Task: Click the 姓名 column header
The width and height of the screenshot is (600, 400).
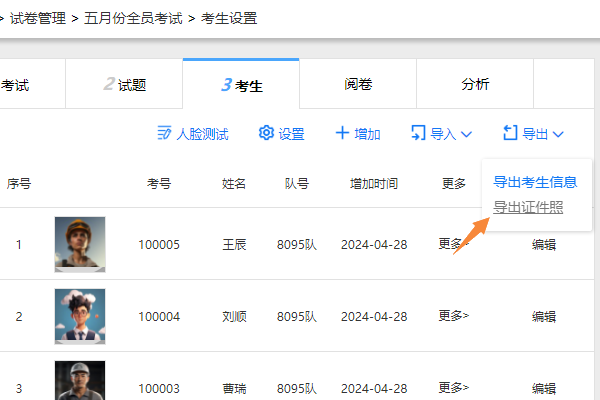Action: tap(234, 184)
